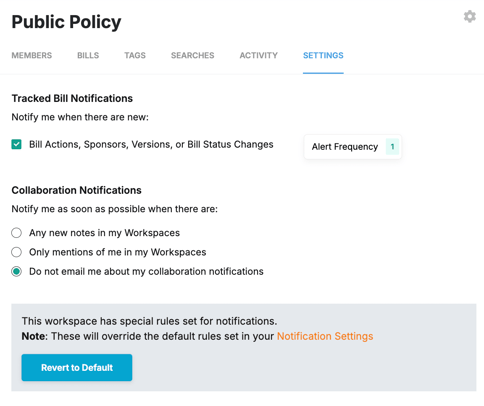The width and height of the screenshot is (484, 406).
Task: Switch to the Members tab
Action: [x=32, y=55]
